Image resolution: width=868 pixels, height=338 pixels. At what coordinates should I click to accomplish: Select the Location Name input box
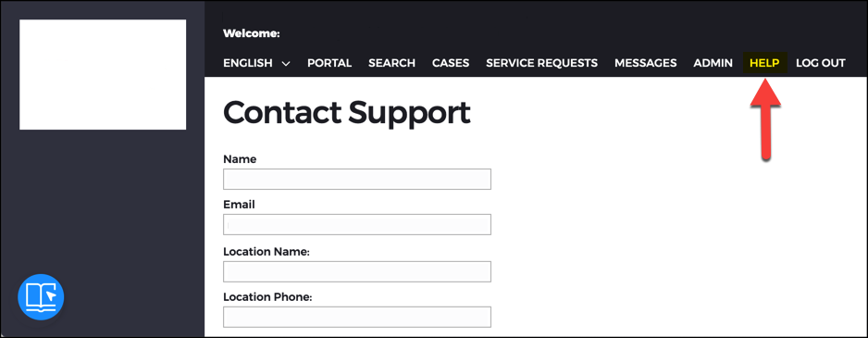[357, 271]
